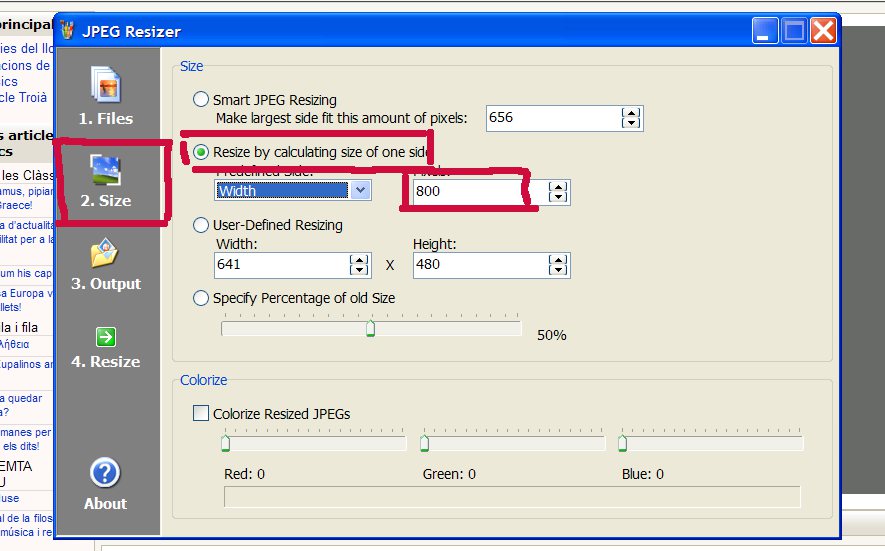Image resolution: width=885 pixels, height=551 pixels.
Task: Click the Green color slider handle
Action: tap(424, 443)
